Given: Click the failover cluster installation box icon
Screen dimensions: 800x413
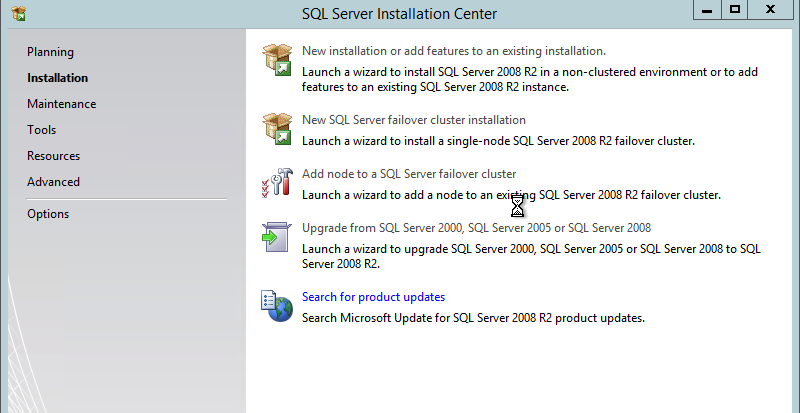Looking at the screenshot, I should click(x=276, y=129).
